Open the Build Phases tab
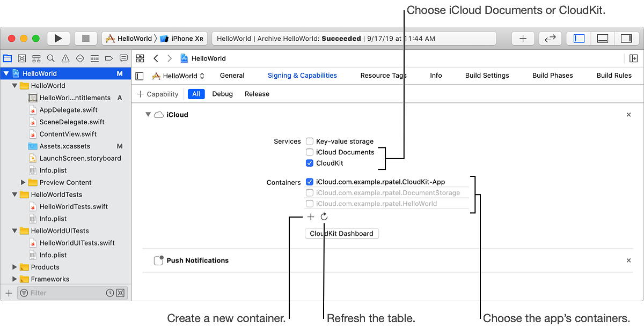 (x=553, y=76)
